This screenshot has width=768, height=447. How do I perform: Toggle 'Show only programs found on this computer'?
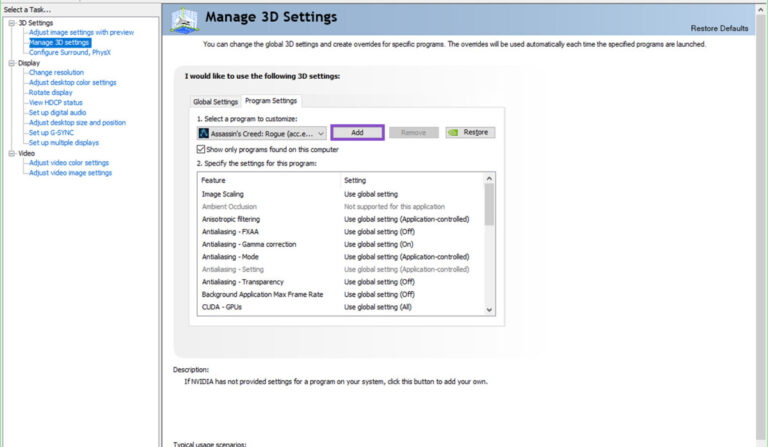coord(201,149)
